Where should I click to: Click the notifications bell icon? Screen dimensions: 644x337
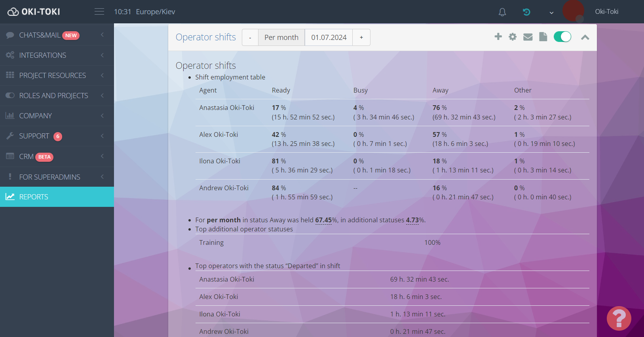[x=502, y=12]
